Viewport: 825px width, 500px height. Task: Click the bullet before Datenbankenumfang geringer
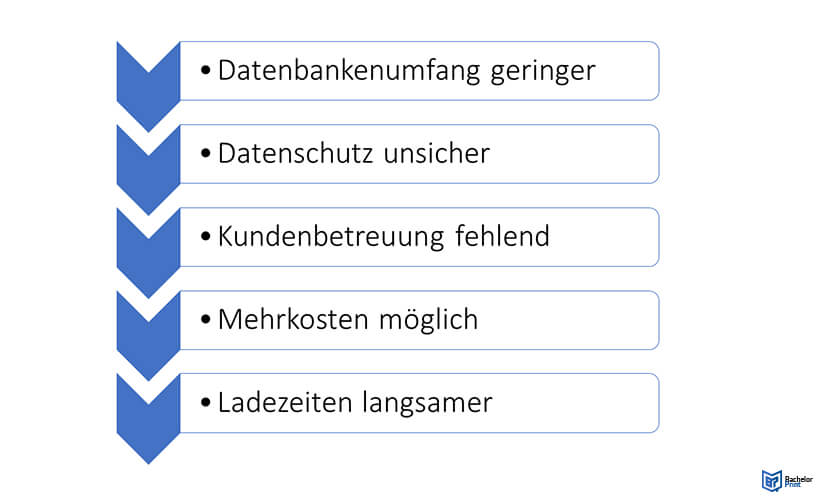point(206,71)
